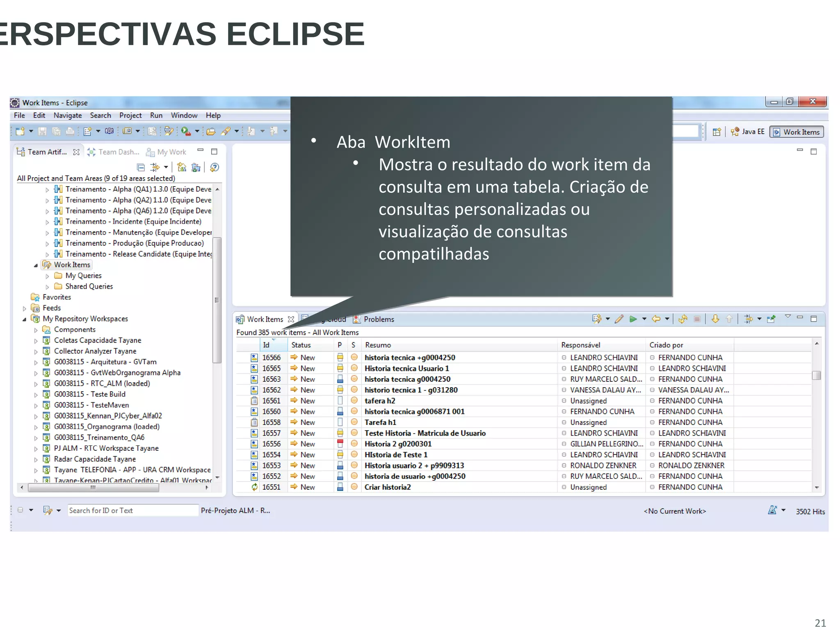Screen dimensions: 840x630
Task: Switch to the Team Dashboard tab
Action: (113, 152)
